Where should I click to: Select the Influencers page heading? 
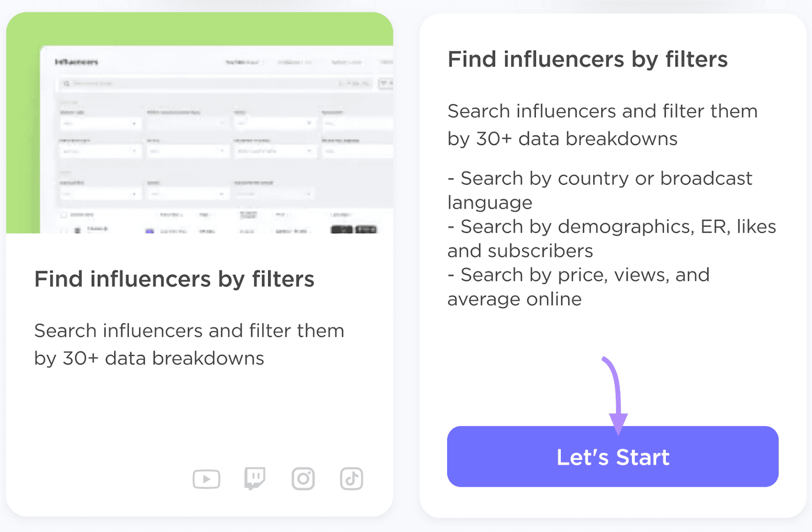77,62
